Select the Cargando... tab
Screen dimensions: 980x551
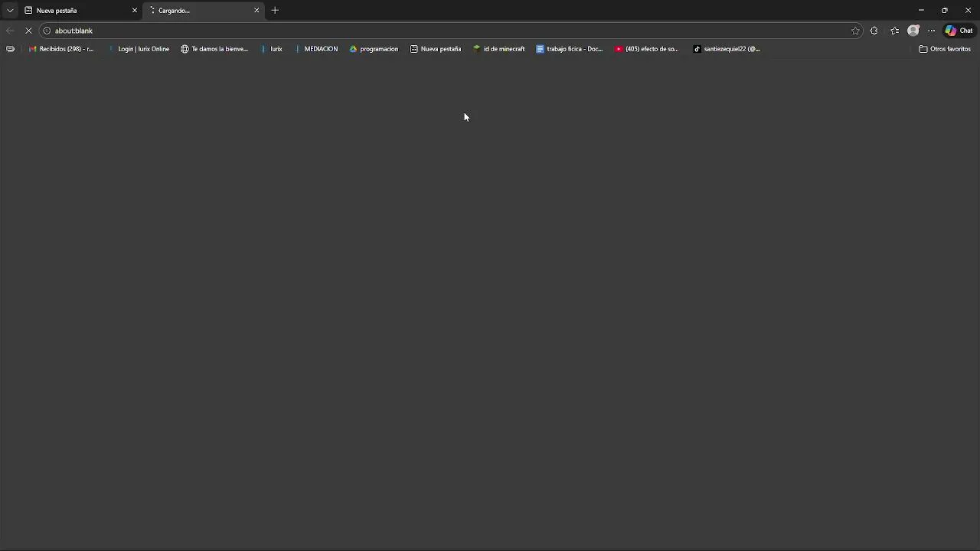point(203,11)
